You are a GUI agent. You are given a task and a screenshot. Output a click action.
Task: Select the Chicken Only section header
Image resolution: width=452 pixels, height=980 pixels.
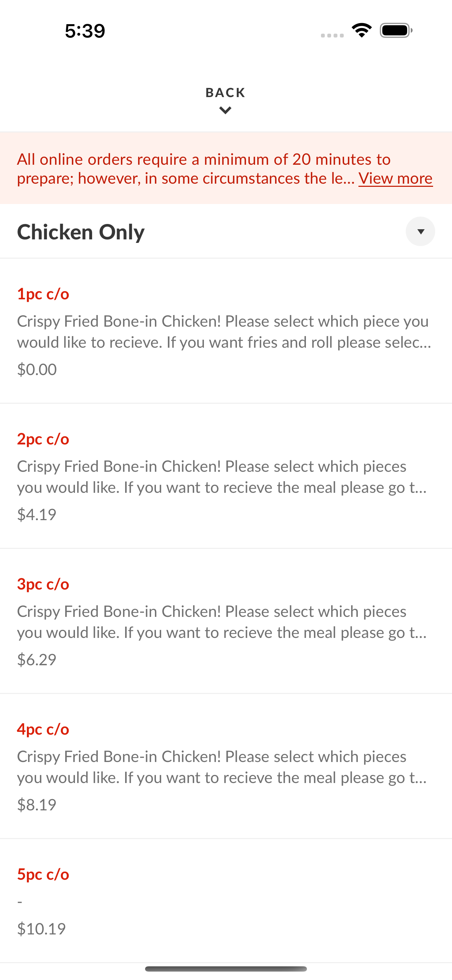(226, 231)
